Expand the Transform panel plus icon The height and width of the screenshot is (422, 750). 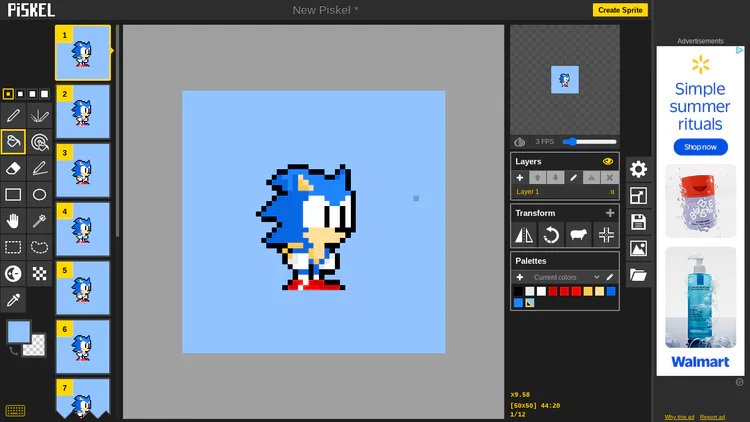[610, 213]
